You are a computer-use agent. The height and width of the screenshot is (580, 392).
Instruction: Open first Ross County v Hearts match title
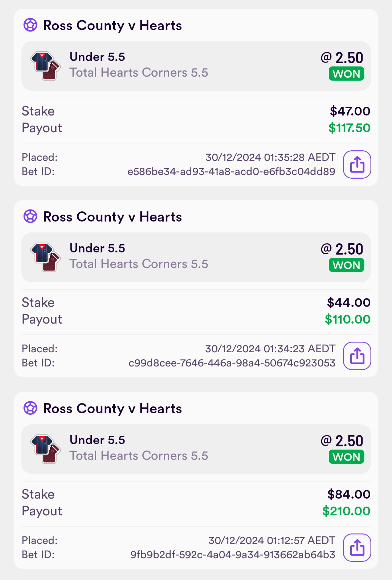tap(113, 26)
